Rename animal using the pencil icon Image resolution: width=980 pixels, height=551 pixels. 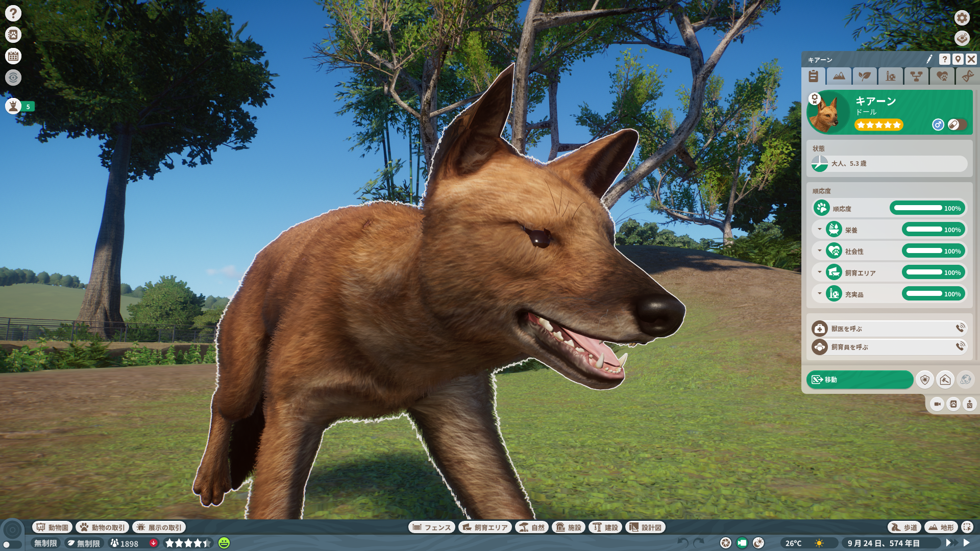(x=929, y=59)
